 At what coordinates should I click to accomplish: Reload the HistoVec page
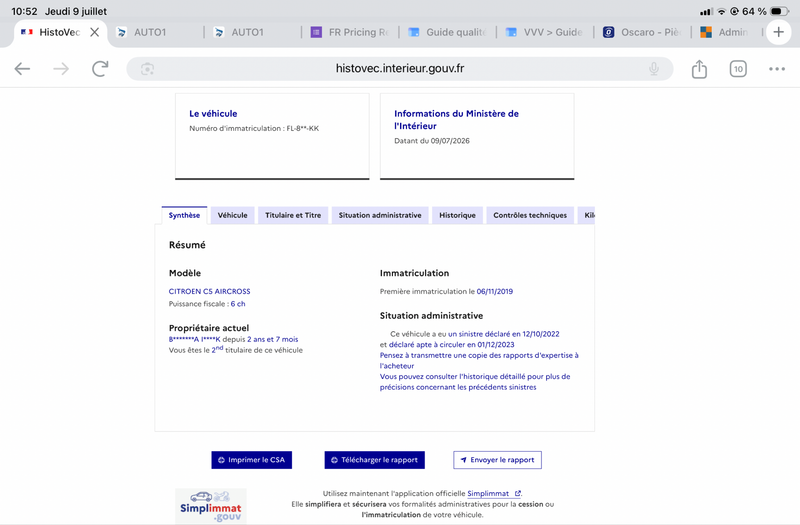tap(100, 69)
